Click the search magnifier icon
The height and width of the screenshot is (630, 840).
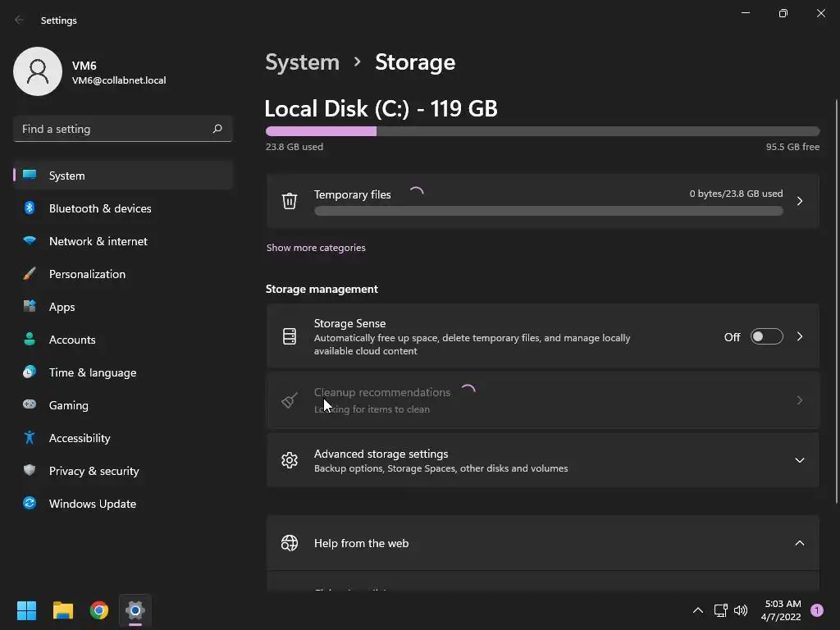(x=217, y=129)
